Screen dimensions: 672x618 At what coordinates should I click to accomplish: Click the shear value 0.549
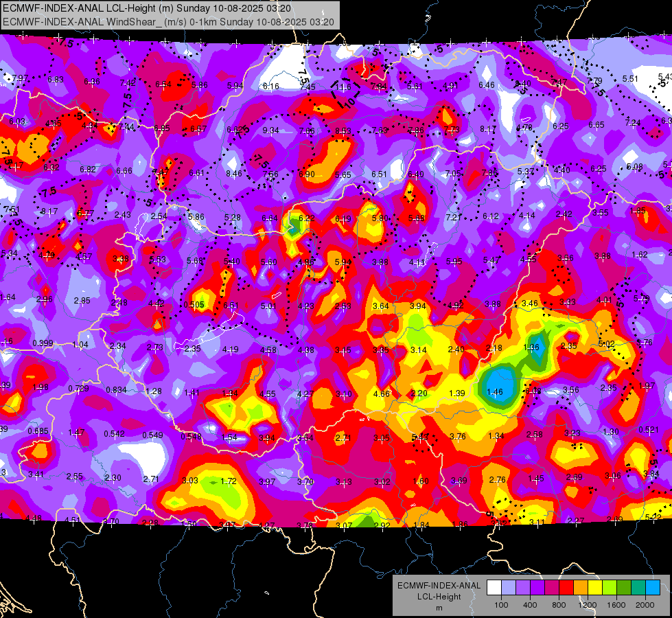pyautogui.click(x=152, y=435)
